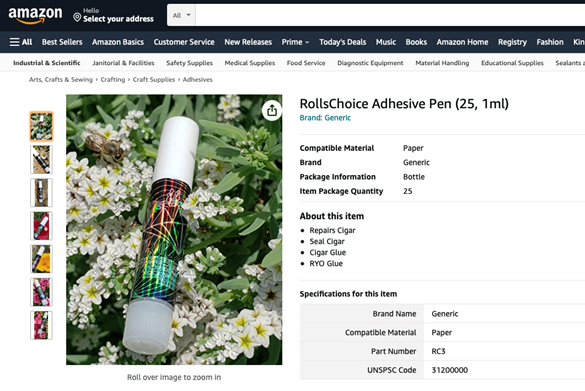The height and width of the screenshot is (391, 585).
Task: Open Janitorial & Facilities category
Action: point(123,63)
